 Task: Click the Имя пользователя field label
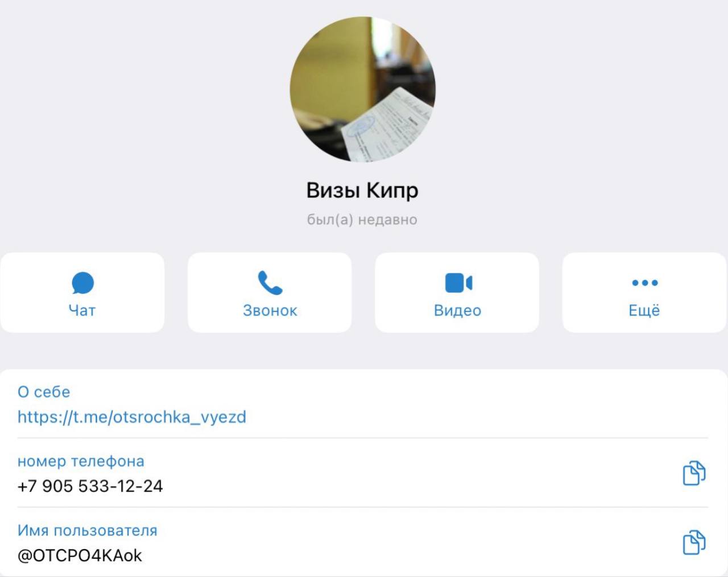coord(88,530)
